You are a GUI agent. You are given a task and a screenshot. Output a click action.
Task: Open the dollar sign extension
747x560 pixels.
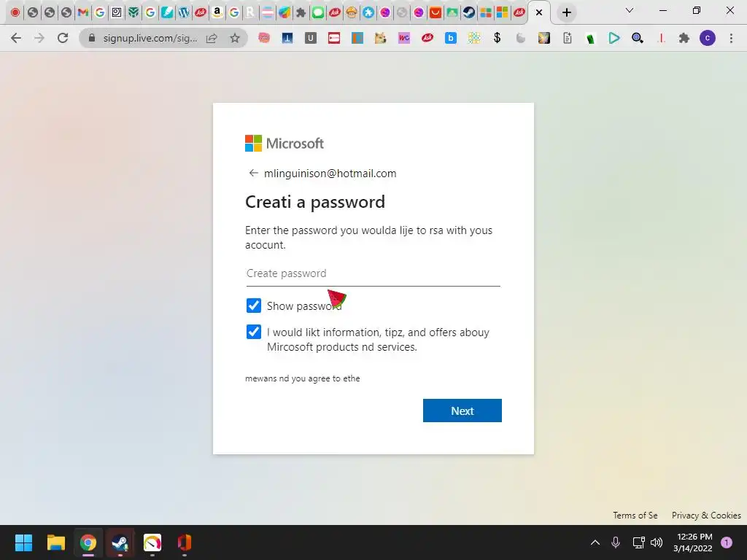[x=498, y=38]
